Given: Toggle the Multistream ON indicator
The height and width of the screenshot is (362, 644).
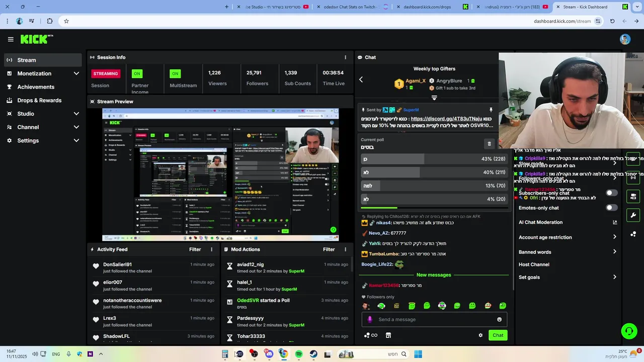Looking at the screenshot, I should [x=175, y=73].
